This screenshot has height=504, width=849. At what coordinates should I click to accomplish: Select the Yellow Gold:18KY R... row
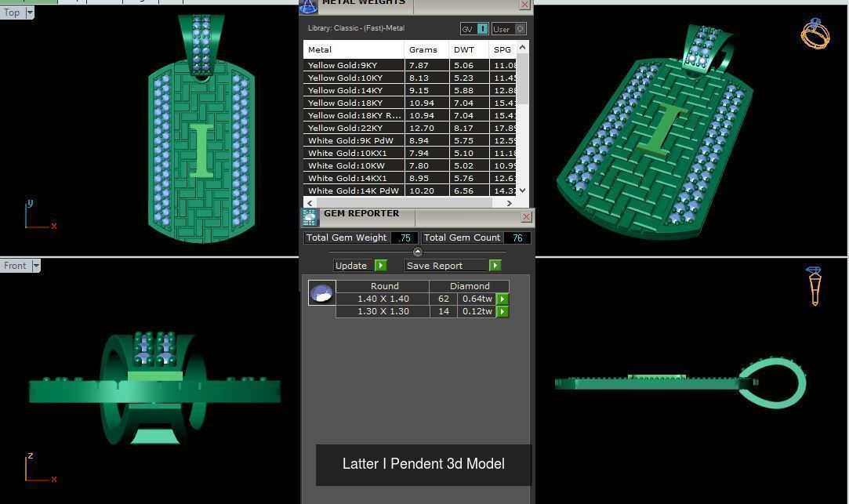[410, 115]
